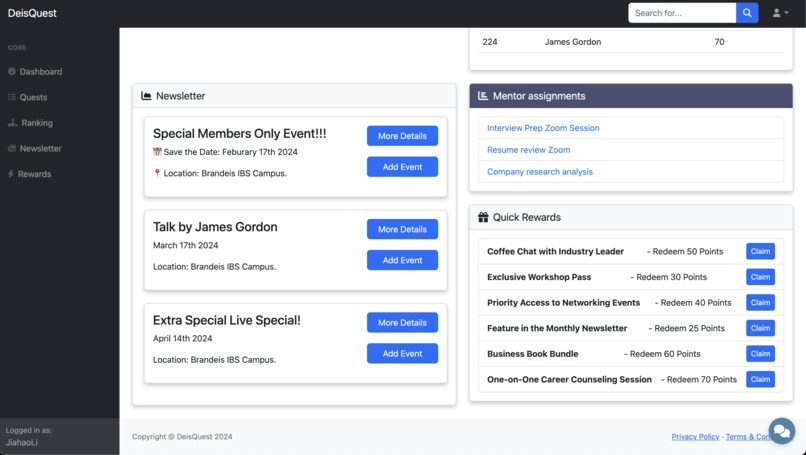Click Redeem 30 Points text
This screenshot has height=455, width=806.
click(671, 277)
